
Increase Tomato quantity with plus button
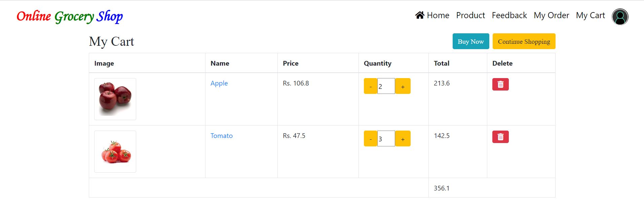(x=403, y=139)
